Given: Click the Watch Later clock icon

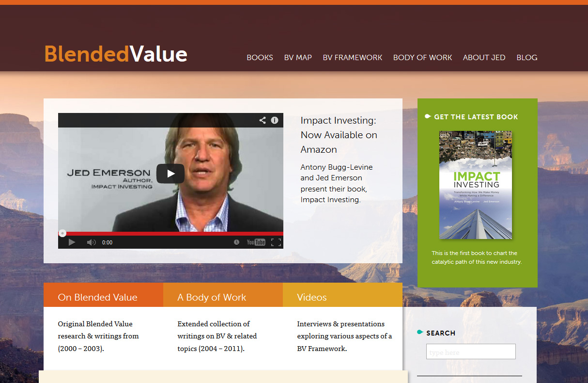Looking at the screenshot, I should click(236, 242).
